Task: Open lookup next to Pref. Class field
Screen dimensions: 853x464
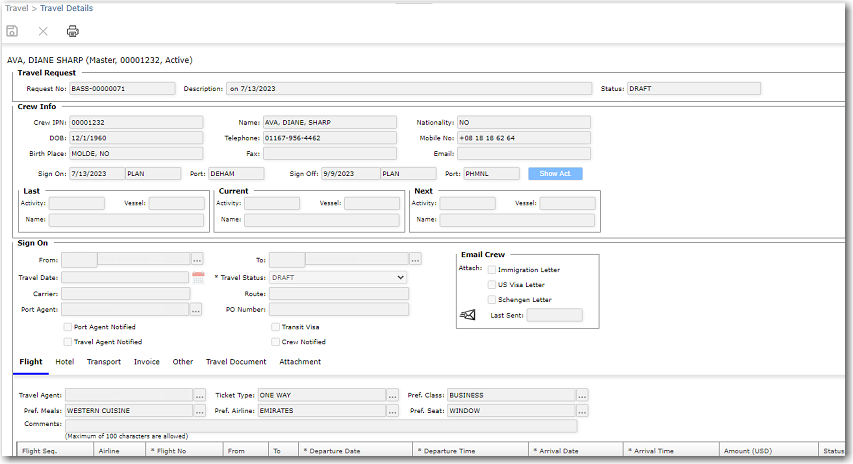Action: pyautogui.click(x=582, y=395)
